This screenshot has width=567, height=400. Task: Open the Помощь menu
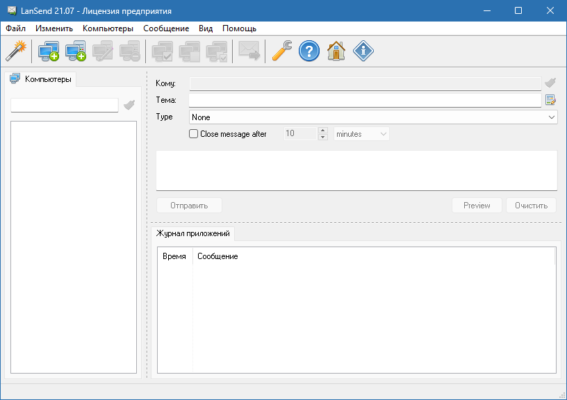coord(239,28)
